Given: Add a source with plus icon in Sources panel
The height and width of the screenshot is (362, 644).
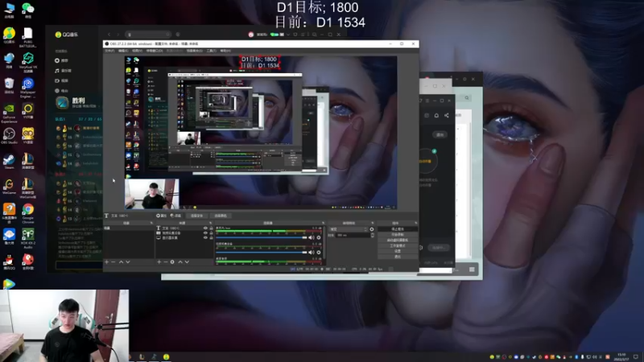Looking at the screenshot, I should tap(159, 262).
